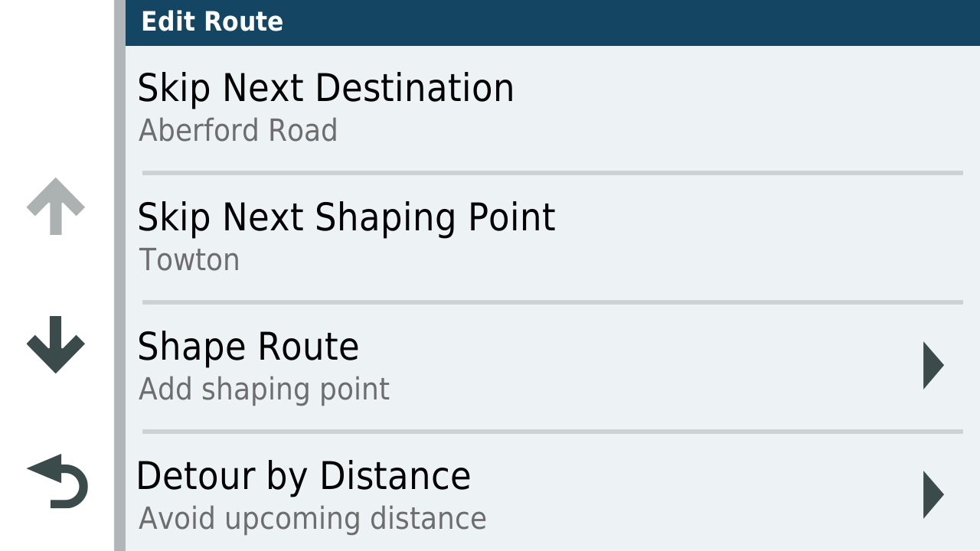This screenshot has height=551, width=980.
Task: Click empty area right of Towton
Action: [x=602, y=260]
